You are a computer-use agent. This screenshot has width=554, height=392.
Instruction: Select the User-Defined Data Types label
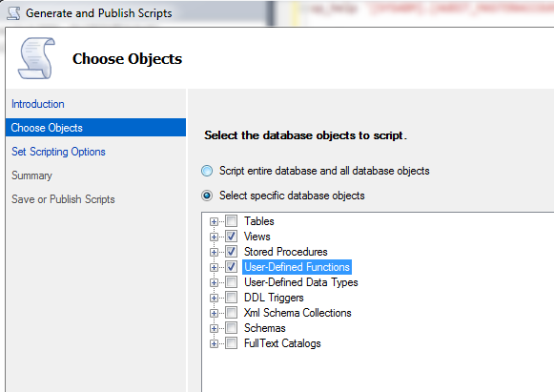point(301,282)
